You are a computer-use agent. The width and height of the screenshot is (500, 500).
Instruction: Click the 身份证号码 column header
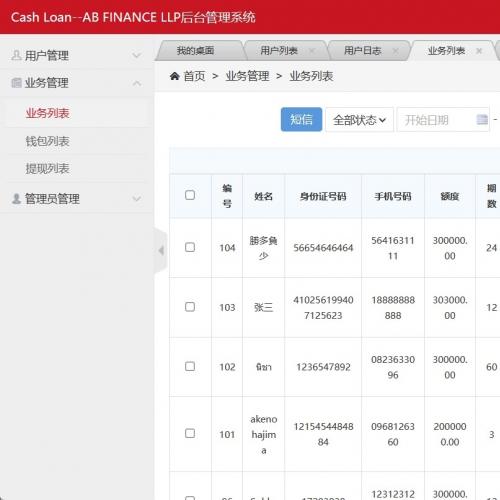tap(323, 196)
